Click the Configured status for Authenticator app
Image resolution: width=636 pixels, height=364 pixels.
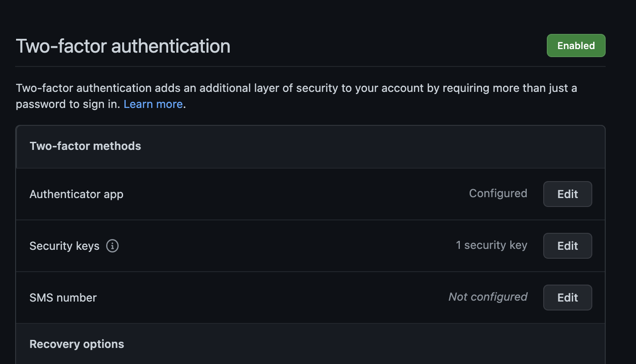tap(498, 193)
